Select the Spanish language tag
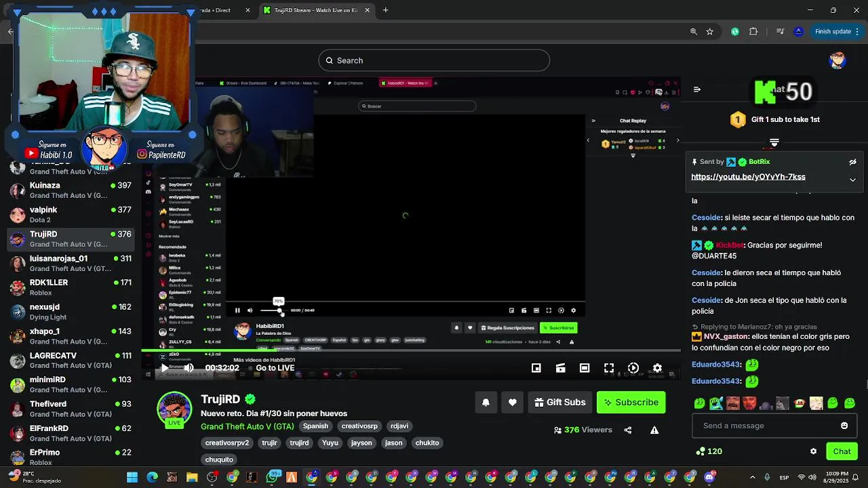This screenshot has width=868, height=488. (x=315, y=426)
